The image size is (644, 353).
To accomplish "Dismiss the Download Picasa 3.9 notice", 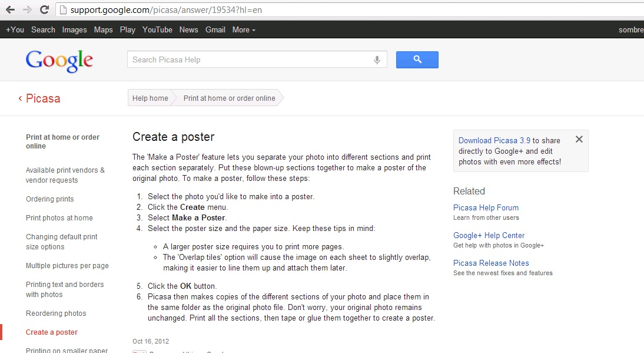I will pyautogui.click(x=579, y=140).
